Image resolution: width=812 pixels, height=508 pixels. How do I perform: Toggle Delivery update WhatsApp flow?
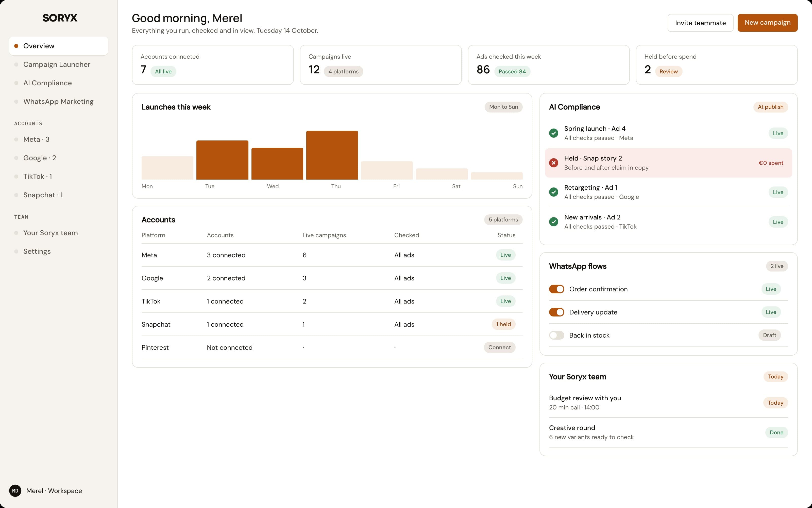[557, 312]
